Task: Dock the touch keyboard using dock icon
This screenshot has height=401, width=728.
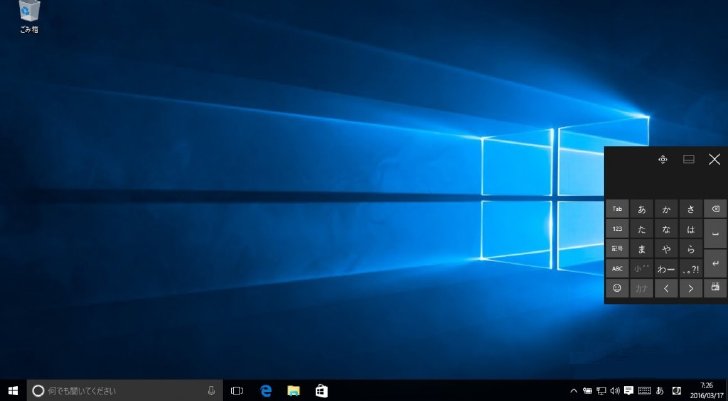Action: [x=689, y=160]
